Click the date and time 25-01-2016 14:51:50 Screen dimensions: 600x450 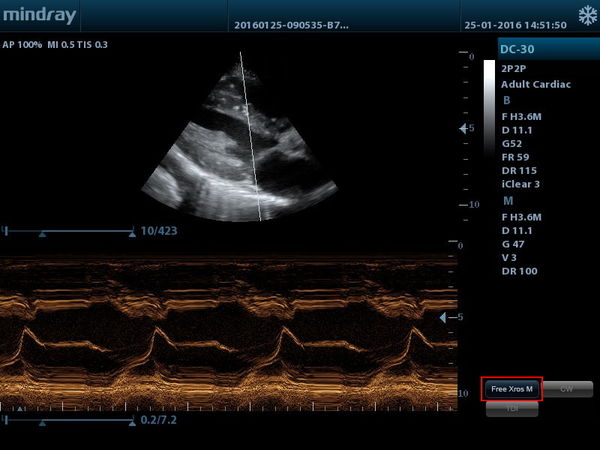(515, 25)
